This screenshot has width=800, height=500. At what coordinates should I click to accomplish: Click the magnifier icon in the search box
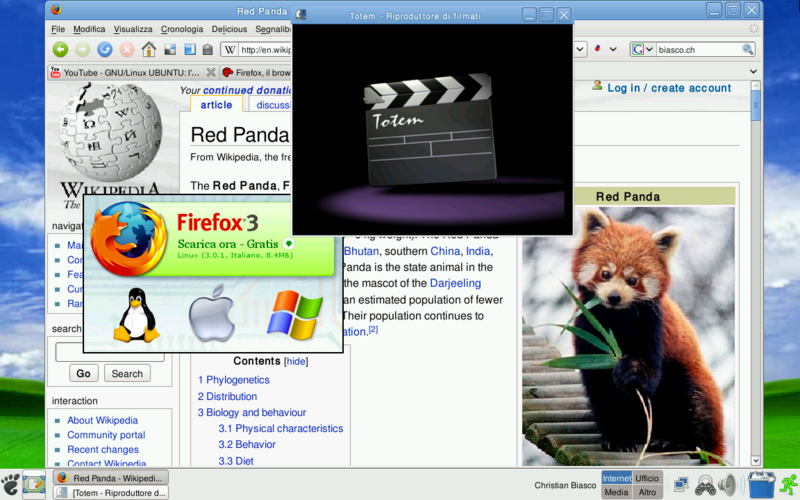(x=747, y=49)
